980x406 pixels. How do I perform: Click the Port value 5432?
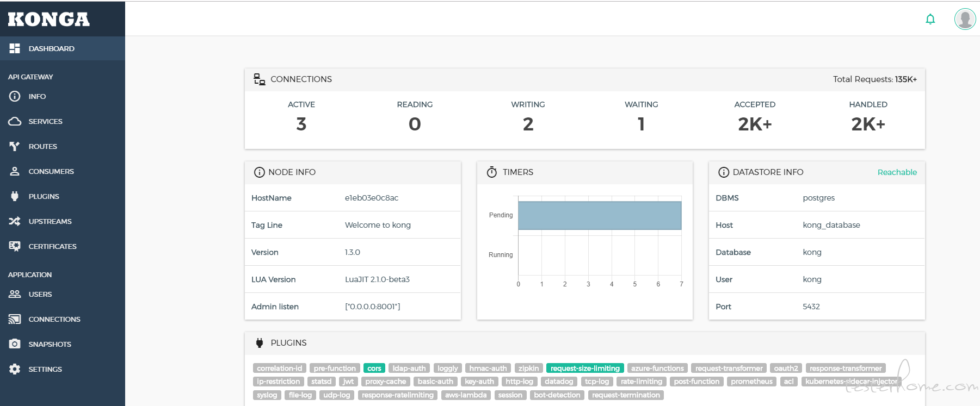point(811,307)
